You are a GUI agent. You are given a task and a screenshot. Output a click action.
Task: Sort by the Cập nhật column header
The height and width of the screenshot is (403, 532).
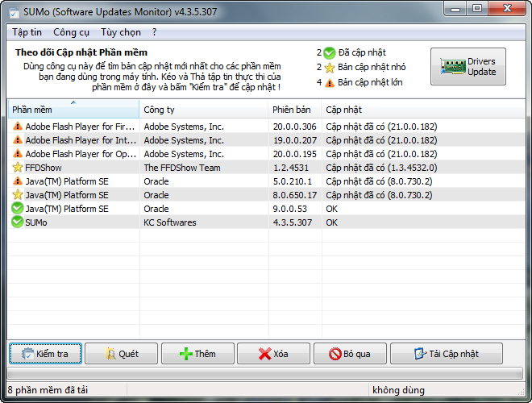(423, 110)
